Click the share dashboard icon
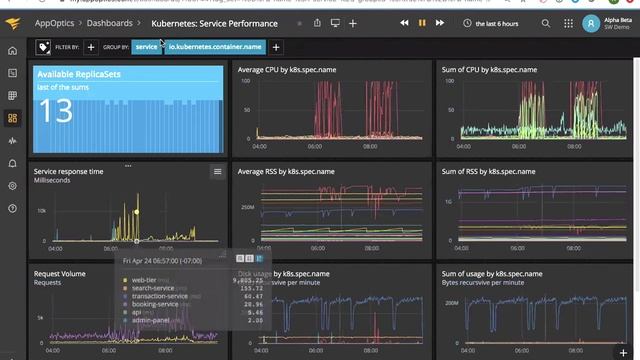The height and width of the screenshot is (360, 640). pos(317,23)
